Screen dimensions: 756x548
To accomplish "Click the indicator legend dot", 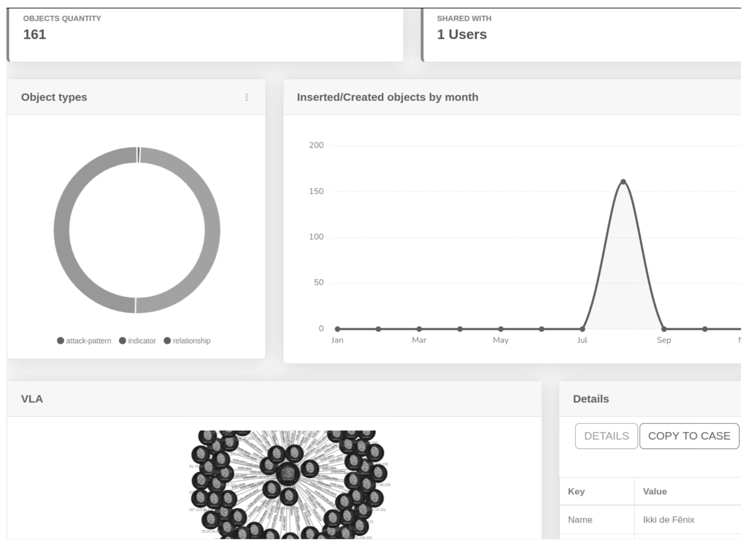I will coord(122,341).
